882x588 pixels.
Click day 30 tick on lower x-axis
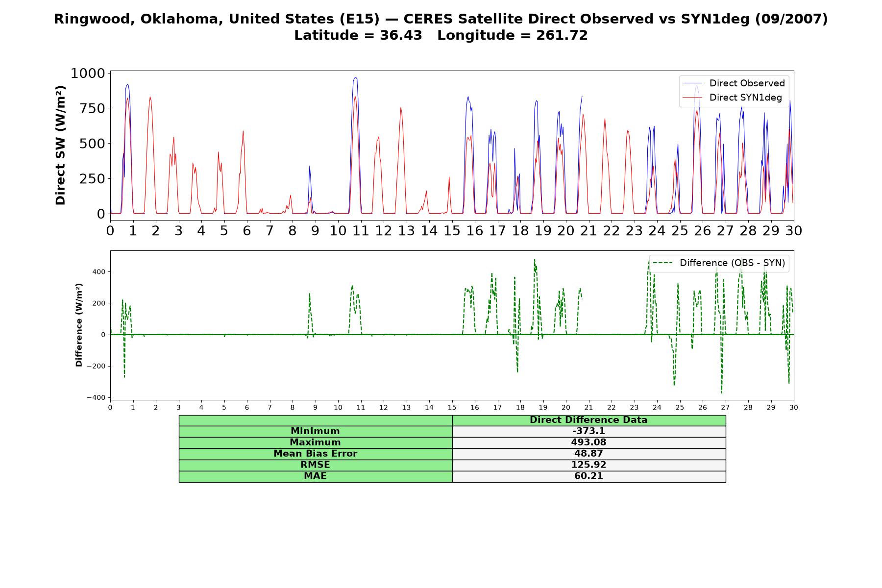[793, 407]
